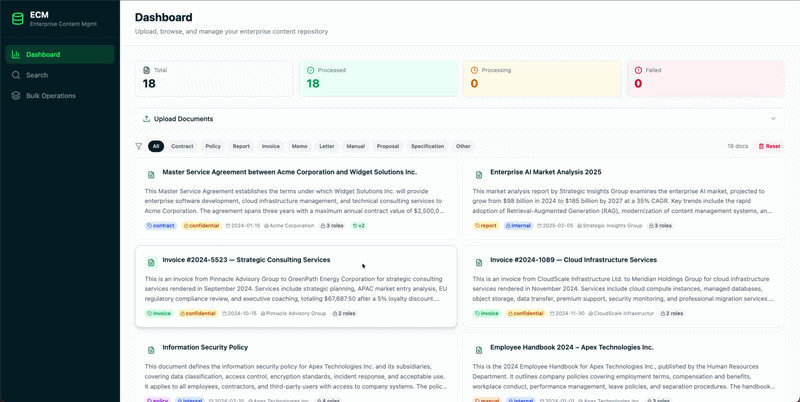Filter documents by Contract
Screen dimensions: 800x402
pyautogui.click(x=182, y=146)
